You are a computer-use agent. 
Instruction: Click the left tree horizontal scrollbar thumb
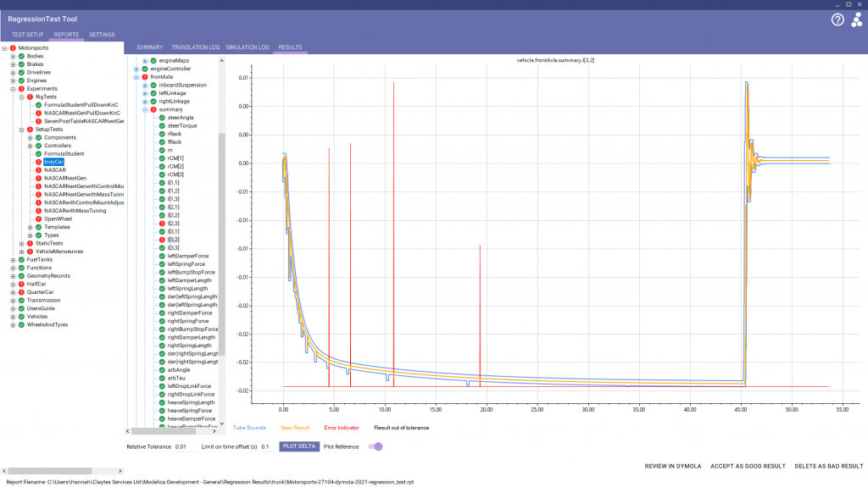(x=50, y=471)
